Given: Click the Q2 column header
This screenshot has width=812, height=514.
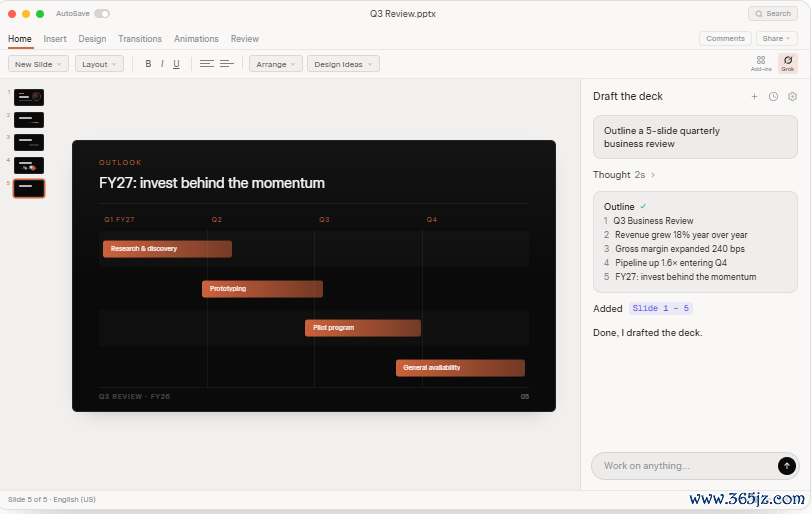Looking at the screenshot, I should tap(217, 219).
